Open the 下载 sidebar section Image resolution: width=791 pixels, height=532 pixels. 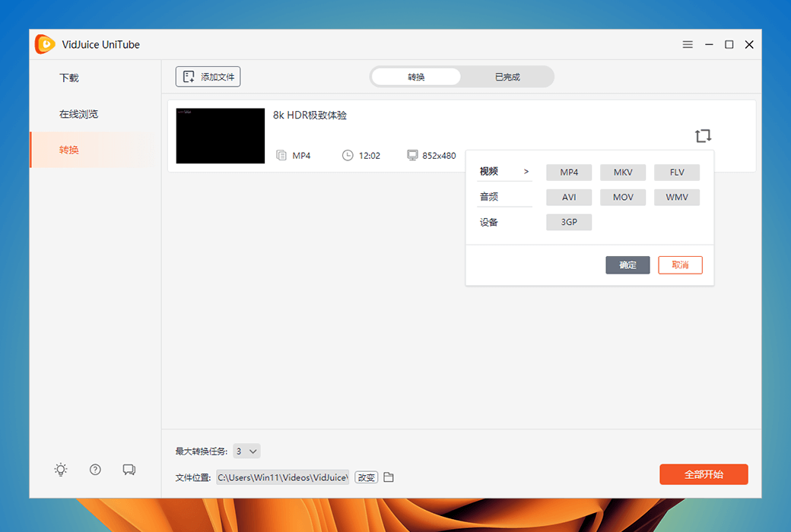(x=69, y=78)
